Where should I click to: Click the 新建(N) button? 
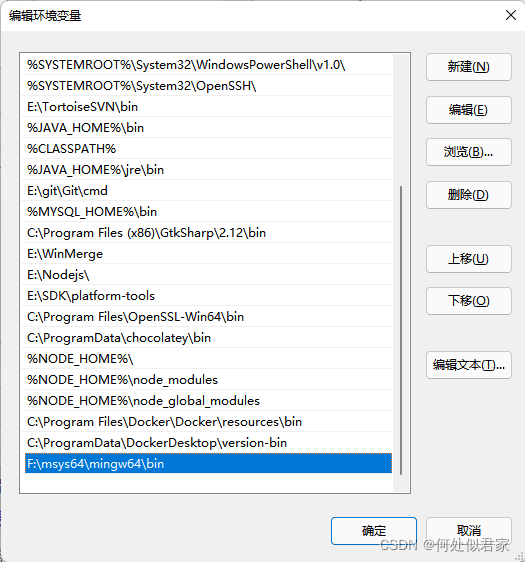[468, 67]
